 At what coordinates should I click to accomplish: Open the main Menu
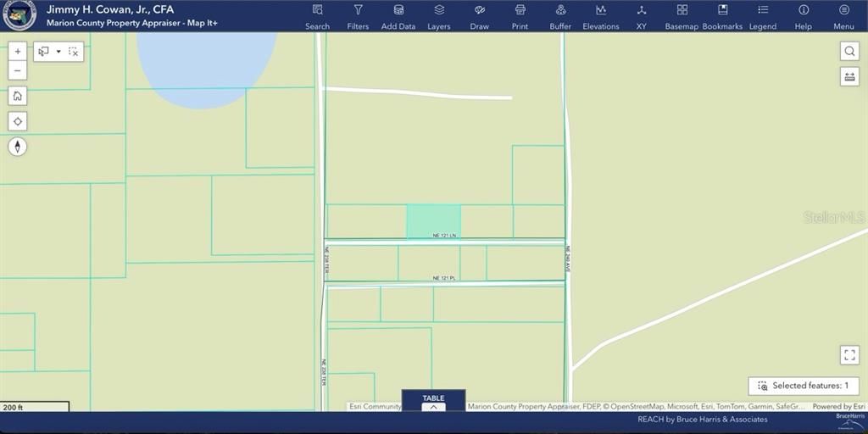[x=843, y=16]
